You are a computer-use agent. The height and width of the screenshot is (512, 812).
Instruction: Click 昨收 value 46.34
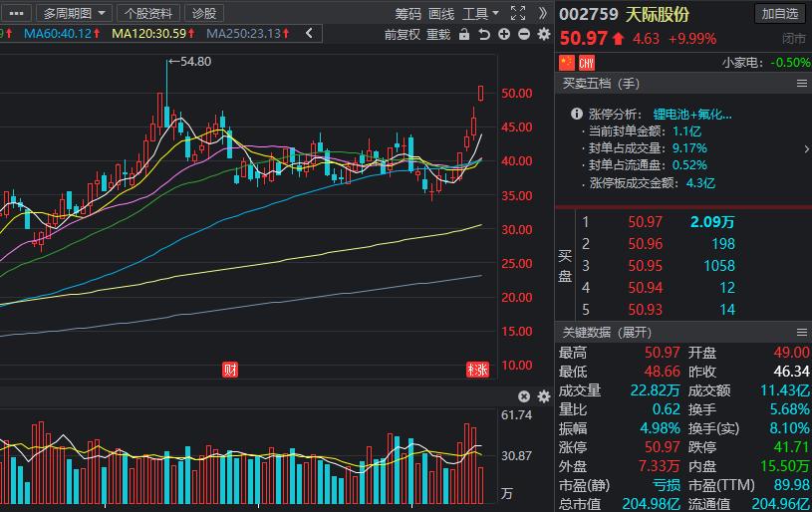[x=791, y=372]
